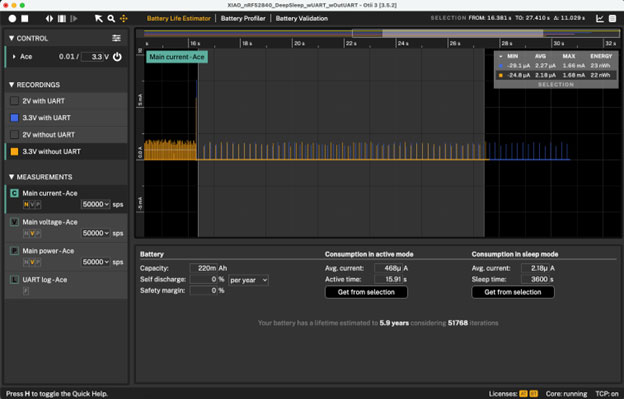Toggle the Main voltage - Ace channel
The height and width of the screenshot is (399, 624).
pyautogui.click(x=14, y=222)
